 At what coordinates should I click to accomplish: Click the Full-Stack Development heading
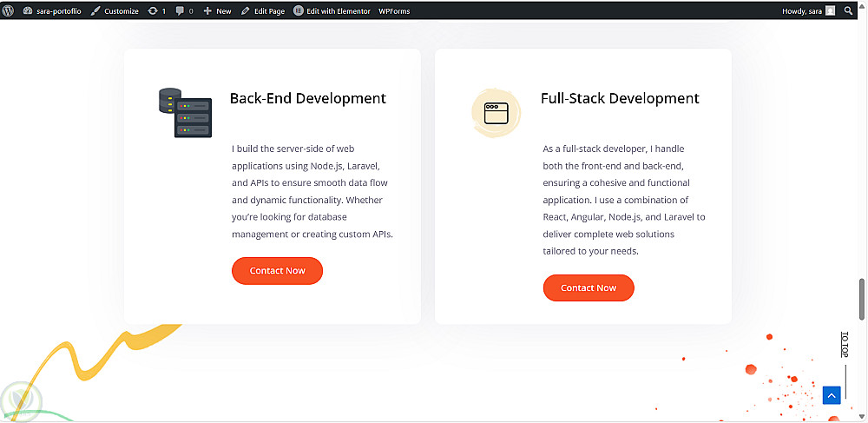(620, 98)
